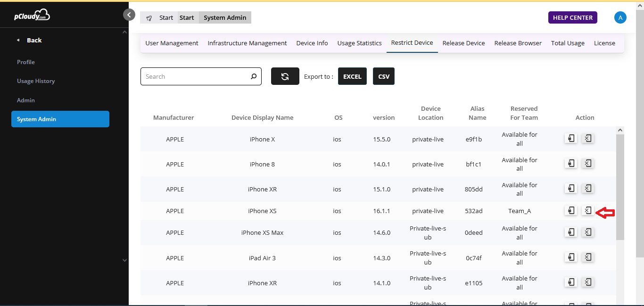Screen dimensions: 644x306
Task: Export the device list to CSV
Action: [384, 76]
